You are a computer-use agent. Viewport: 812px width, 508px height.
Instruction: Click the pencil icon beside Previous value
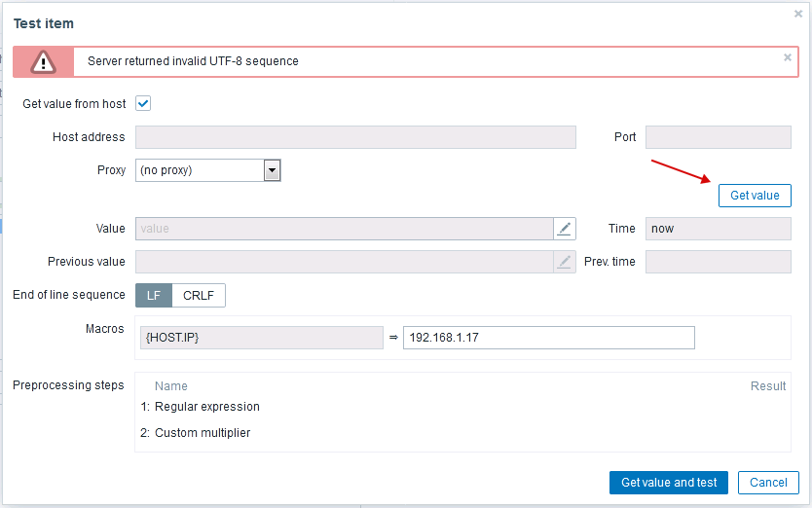565,262
